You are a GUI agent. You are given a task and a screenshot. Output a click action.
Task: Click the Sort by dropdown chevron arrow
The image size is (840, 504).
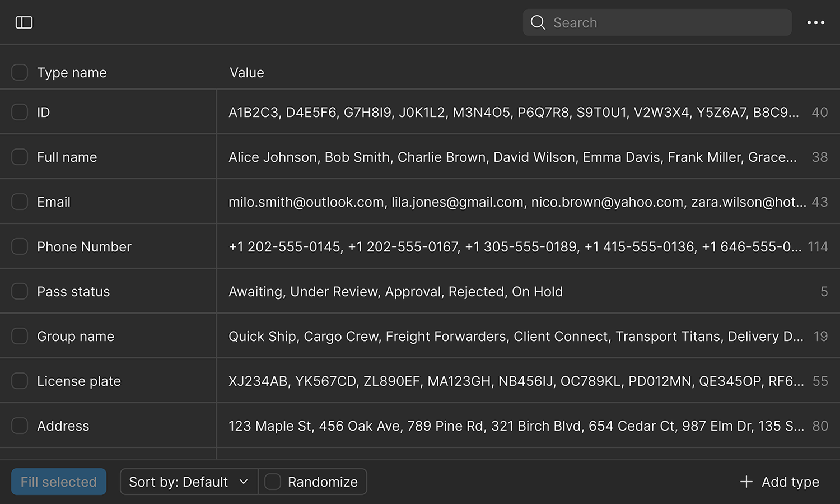244,482
